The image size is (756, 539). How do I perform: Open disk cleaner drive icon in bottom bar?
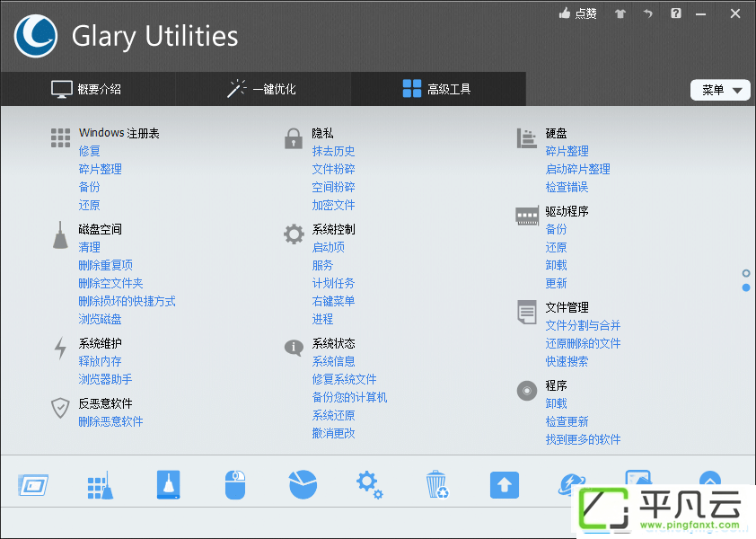[x=168, y=485]
